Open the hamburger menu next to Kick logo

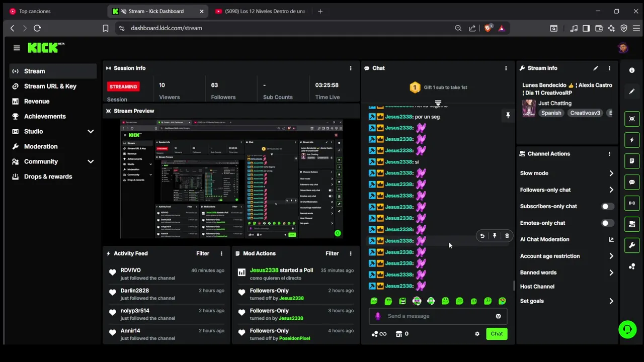pos(17,48)
